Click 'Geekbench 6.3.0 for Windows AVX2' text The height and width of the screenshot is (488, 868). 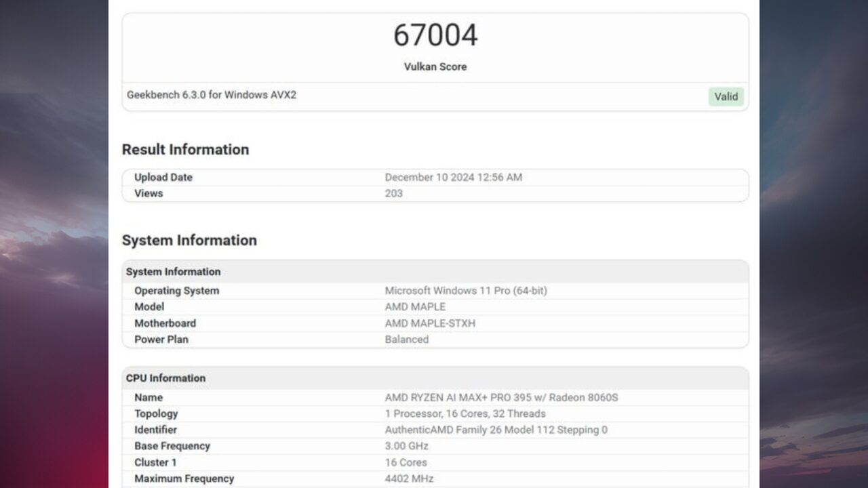pyautogui.click(x=212, y=95)
